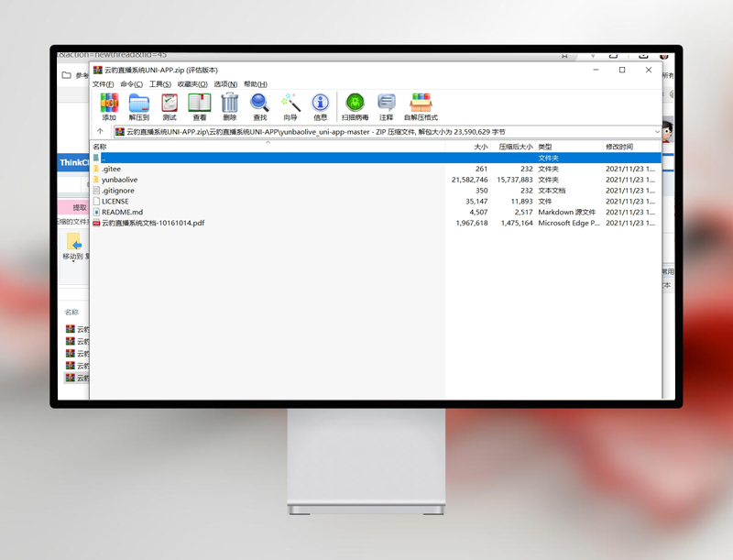
Task: Click the 解压到 (Extract To) icon
Action: click(x=139, y=103)
